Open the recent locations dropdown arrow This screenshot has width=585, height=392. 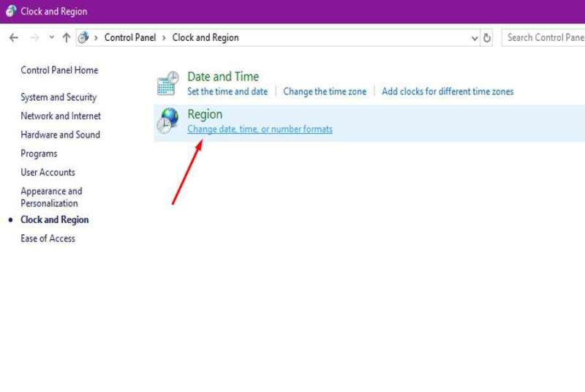coord(51,37)
